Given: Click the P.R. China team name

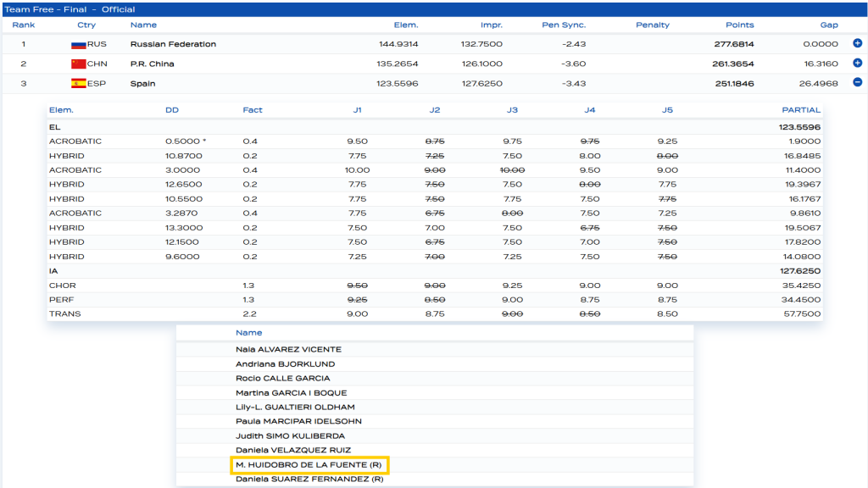Looking at the screenshot, I should point(153,64).
